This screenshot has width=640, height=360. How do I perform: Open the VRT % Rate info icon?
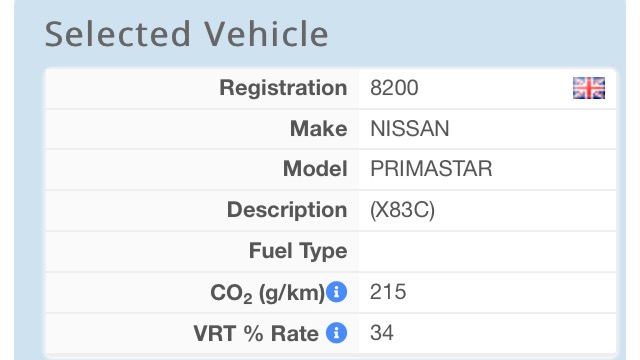[x=336, y=333]
